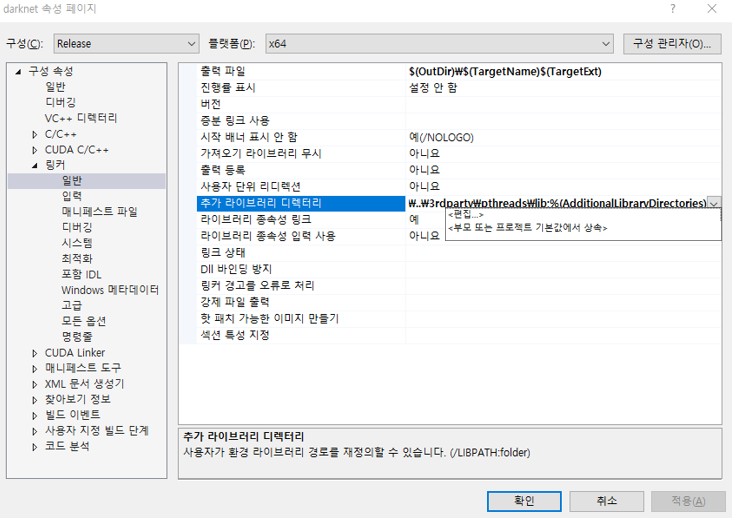The width and height of the screenshot is (736, 520).
Task: Select the 포함 IDL tree item
Action: 81,275
